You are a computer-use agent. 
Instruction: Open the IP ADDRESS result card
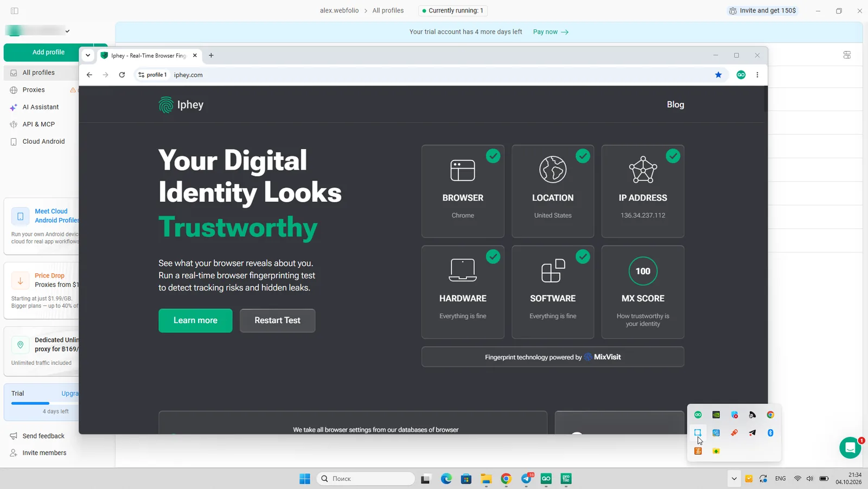pyautogui.click(x=643, y=191)
